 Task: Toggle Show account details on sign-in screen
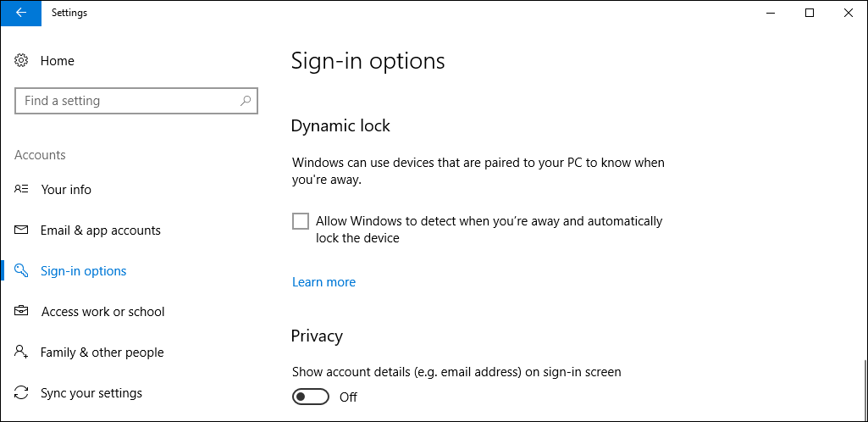click(310, 397)
